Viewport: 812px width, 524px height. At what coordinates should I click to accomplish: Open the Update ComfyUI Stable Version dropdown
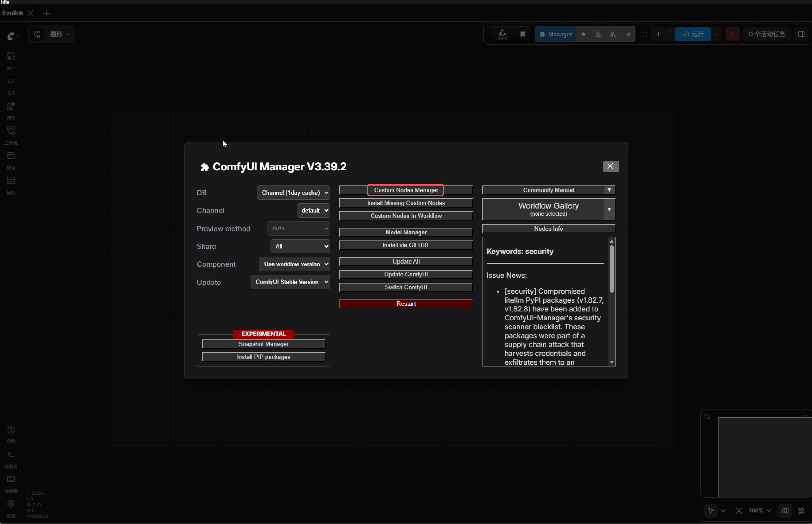point(290,282)
